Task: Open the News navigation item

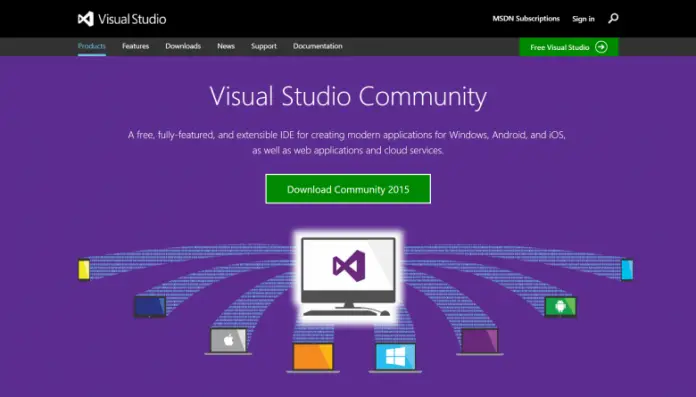Action: point(225,46)
